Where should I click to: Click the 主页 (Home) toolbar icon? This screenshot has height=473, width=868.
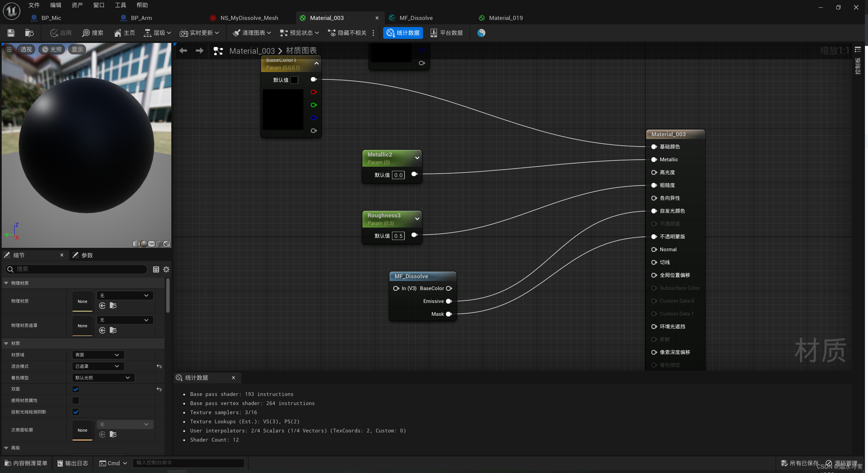124,33
